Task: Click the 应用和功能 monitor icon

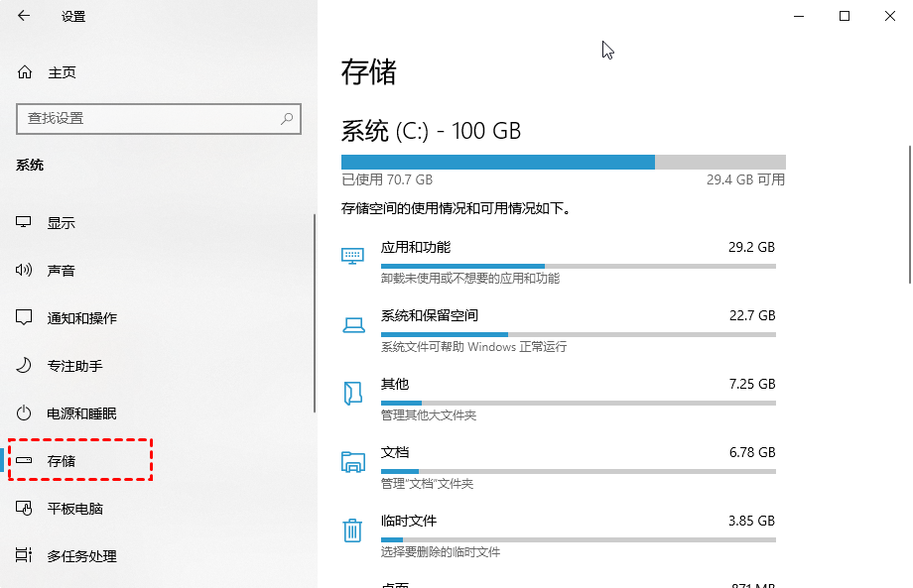Action: point(352,253)
